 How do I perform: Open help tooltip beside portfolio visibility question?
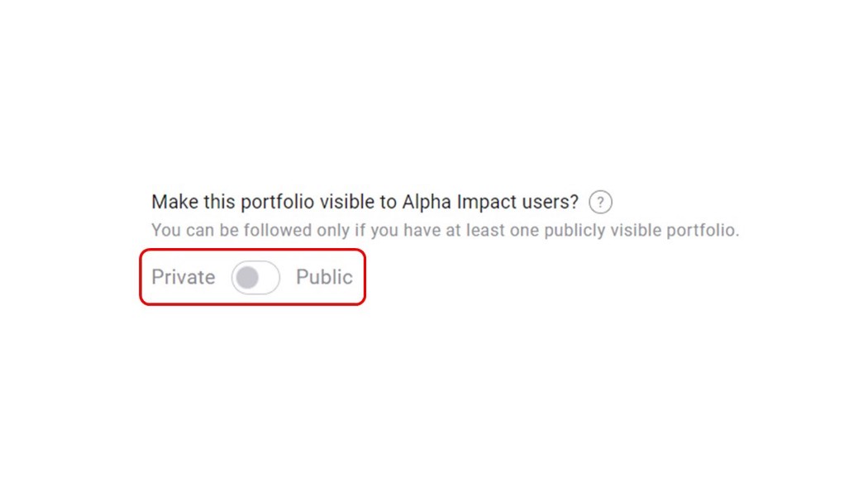tap(600, 202)
